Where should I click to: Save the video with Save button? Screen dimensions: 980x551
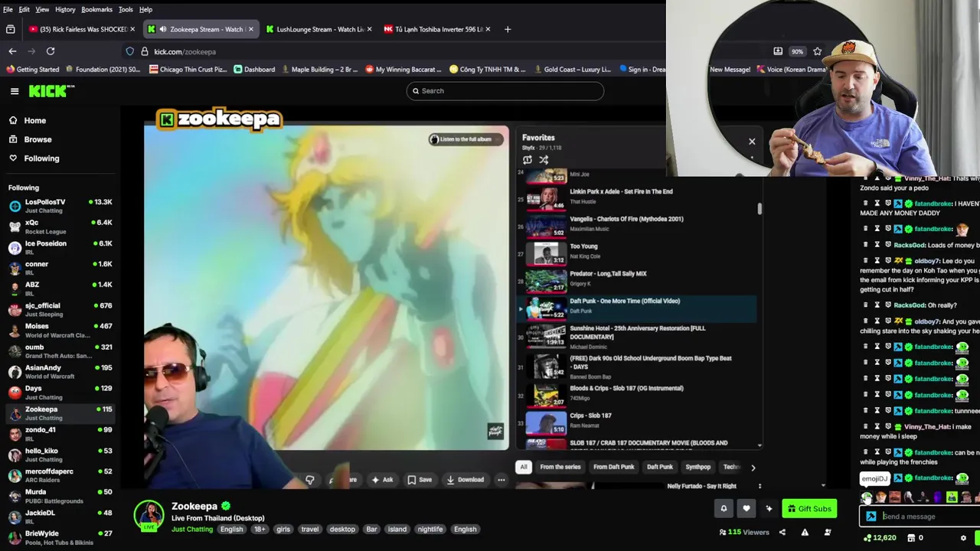click(x=420, y=480)
